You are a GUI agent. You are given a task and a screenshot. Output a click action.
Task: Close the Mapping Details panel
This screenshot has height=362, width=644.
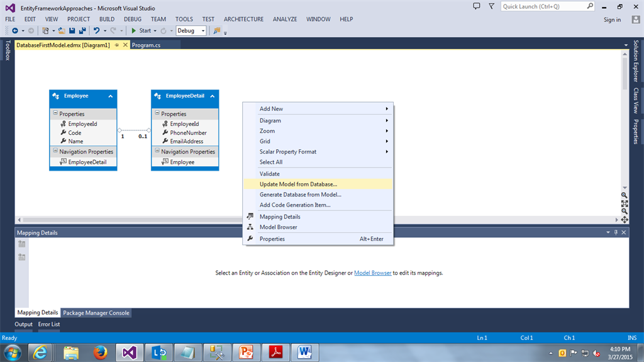tap(623, 232)
